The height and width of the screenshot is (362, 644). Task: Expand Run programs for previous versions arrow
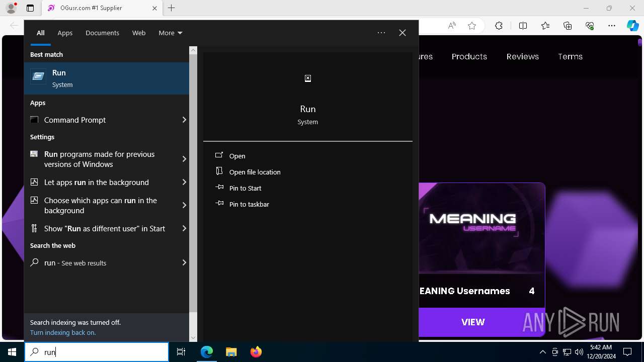(x=184, y=159)
